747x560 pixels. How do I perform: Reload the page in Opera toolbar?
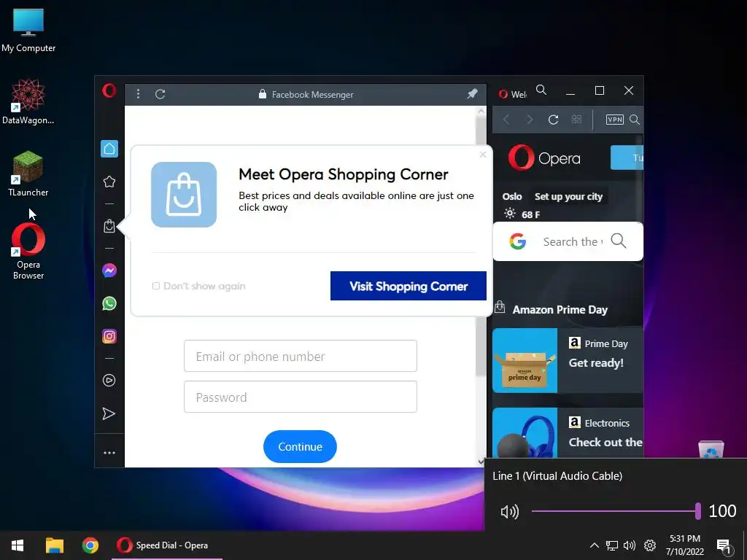pyautogui.click(x=553, y=120)
